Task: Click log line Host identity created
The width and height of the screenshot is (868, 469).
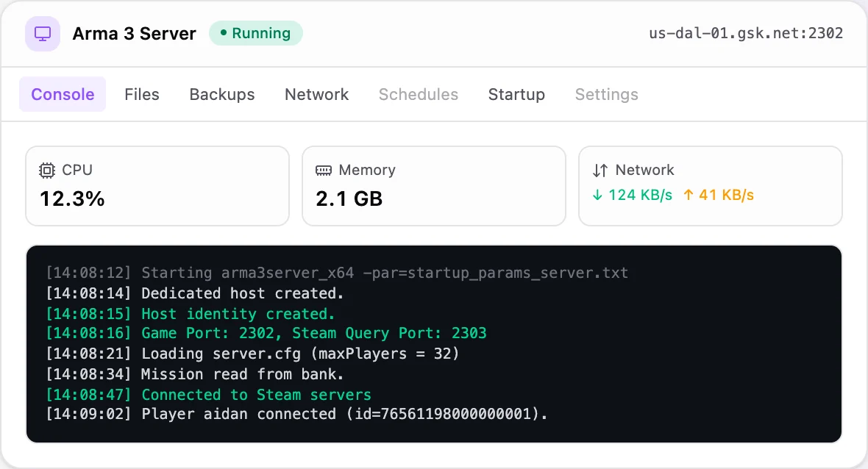Action: click(x=191, y=314)
